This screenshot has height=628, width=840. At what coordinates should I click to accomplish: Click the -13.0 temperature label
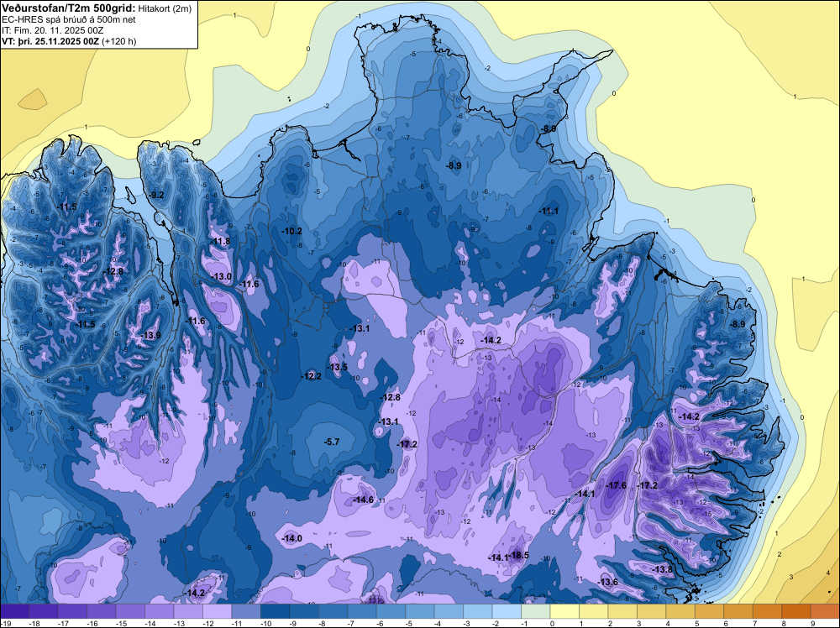(x=222, y=277)
